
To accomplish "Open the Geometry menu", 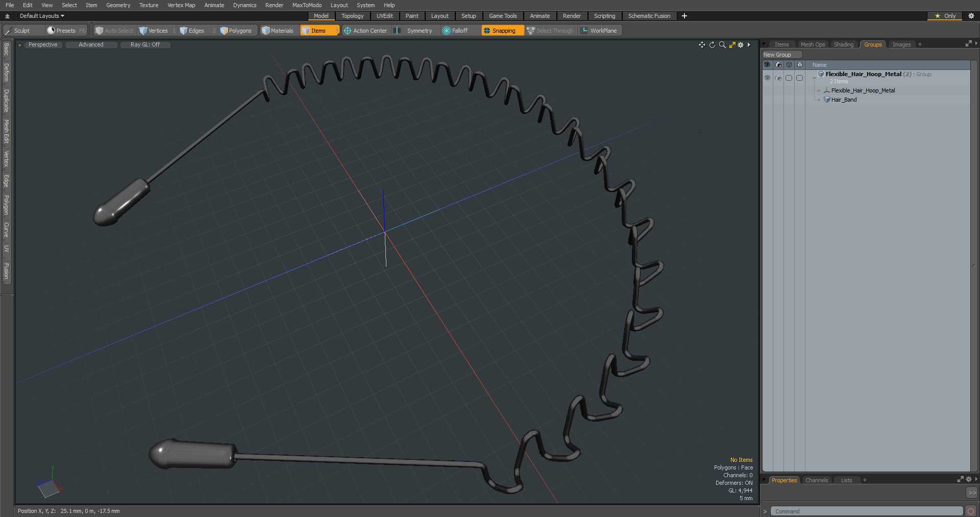I will click(x=118, y=5).
